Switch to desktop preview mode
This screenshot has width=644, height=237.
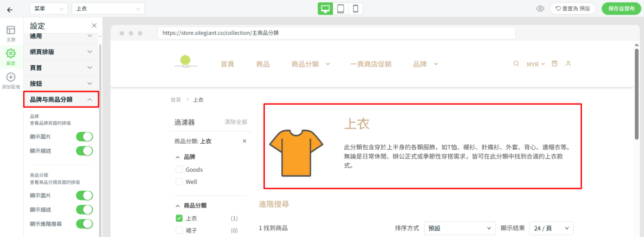325,9
